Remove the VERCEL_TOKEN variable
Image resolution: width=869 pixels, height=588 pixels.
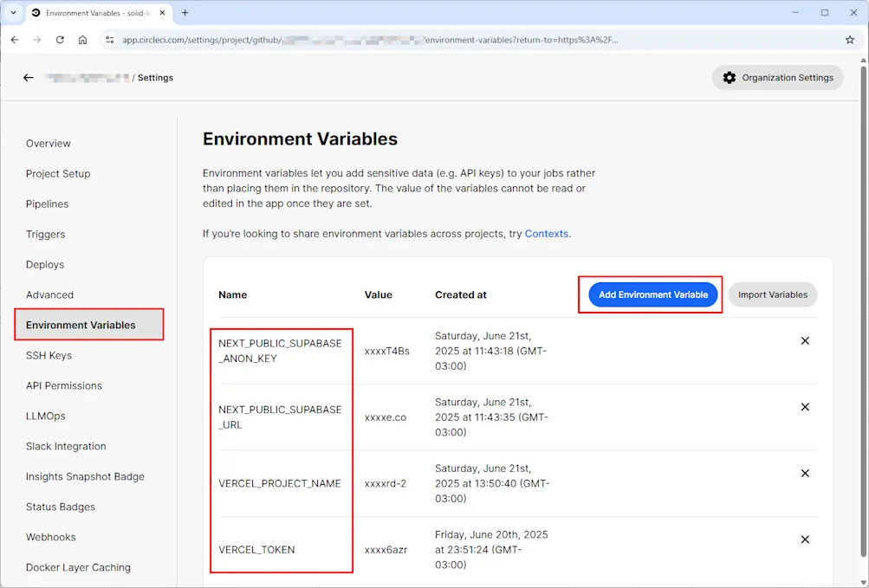[804, 539]
